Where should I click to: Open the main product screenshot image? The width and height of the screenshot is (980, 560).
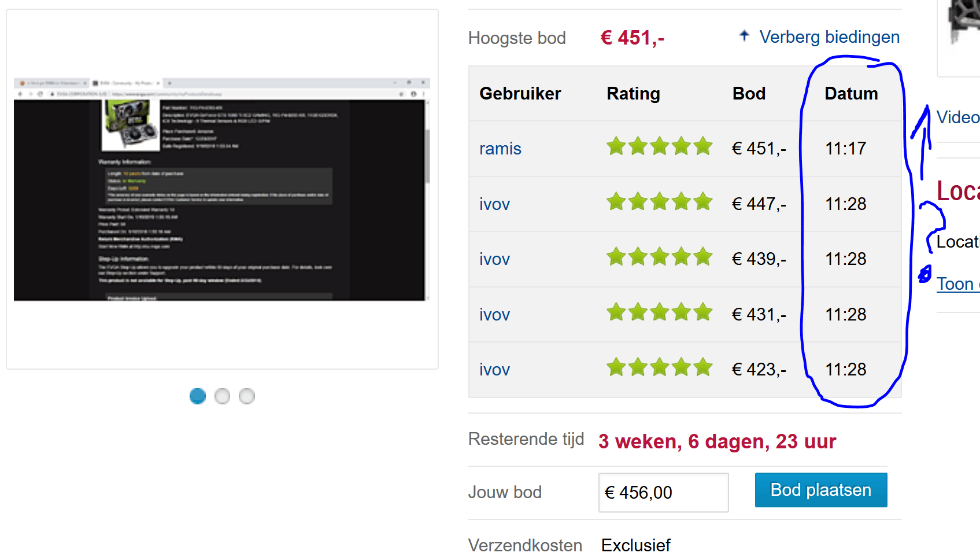click(x=222, y=189)
